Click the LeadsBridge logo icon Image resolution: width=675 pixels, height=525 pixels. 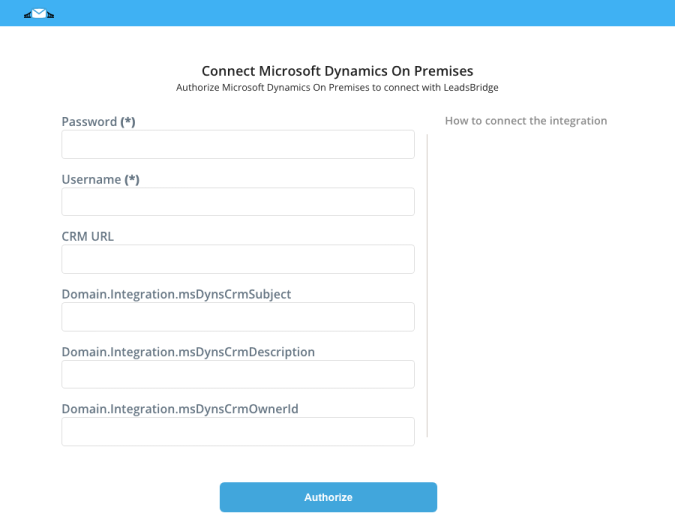39,14
